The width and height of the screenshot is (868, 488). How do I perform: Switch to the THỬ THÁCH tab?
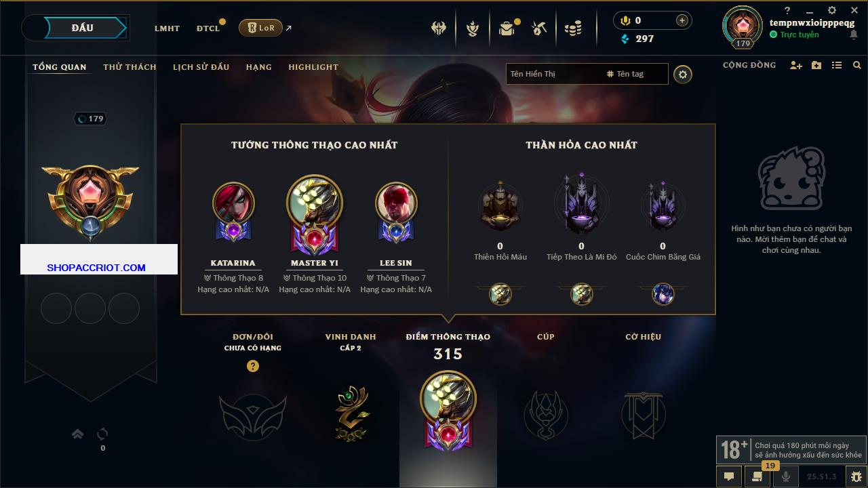(130, 67)
